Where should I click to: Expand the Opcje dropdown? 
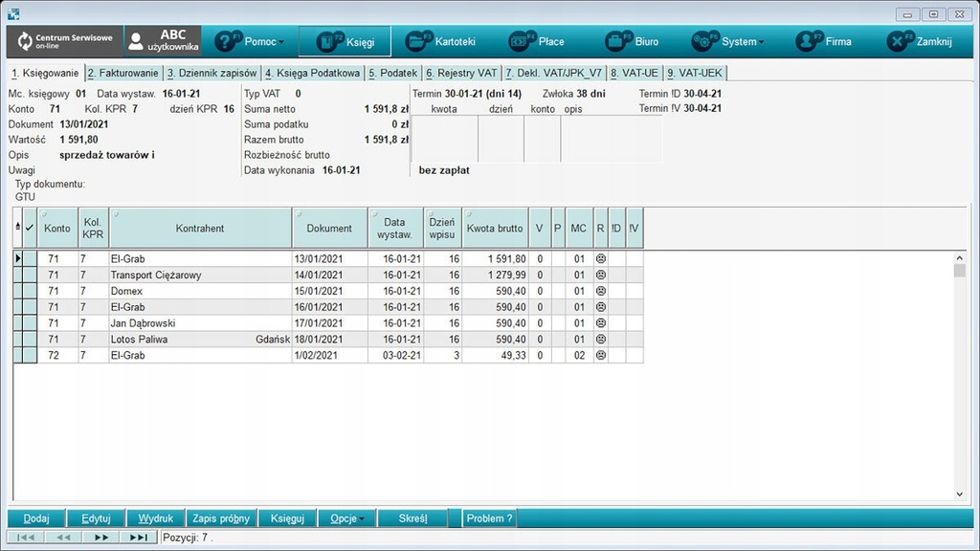pos(348,518)
